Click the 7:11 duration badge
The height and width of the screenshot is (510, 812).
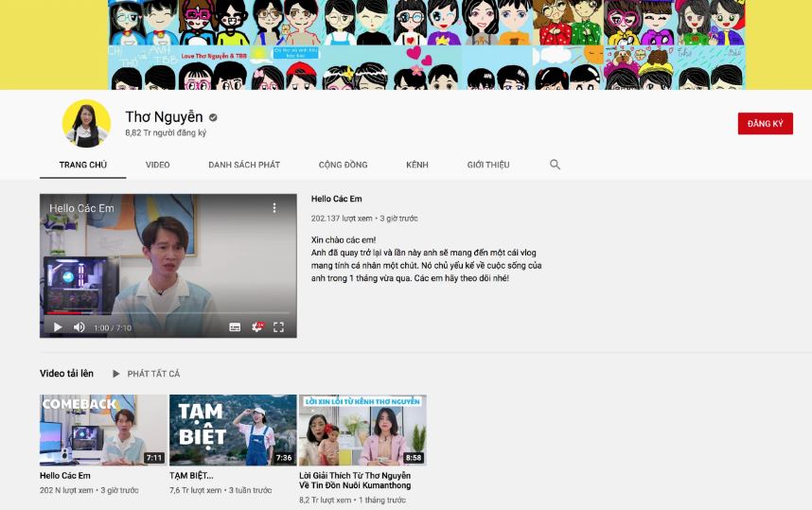coord(154,458)
